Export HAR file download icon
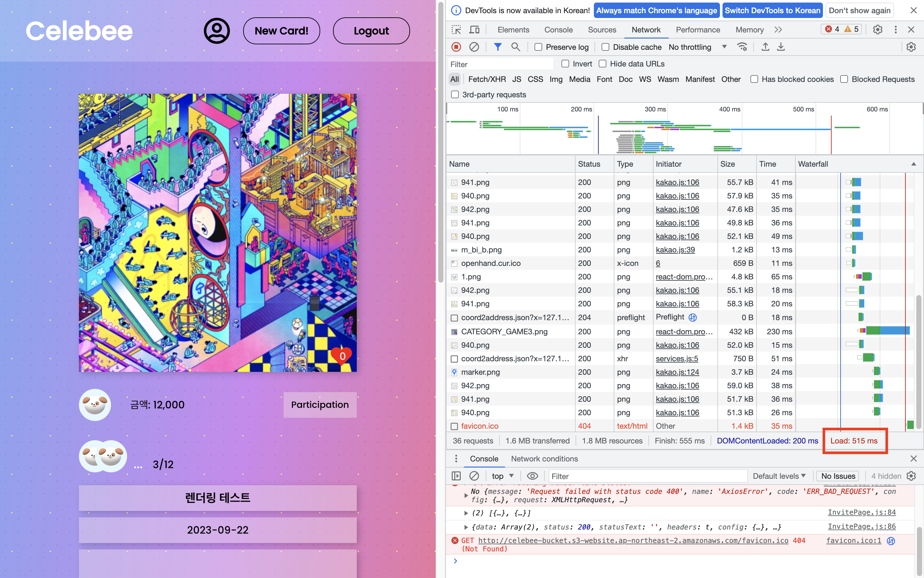 pos(781,47)
